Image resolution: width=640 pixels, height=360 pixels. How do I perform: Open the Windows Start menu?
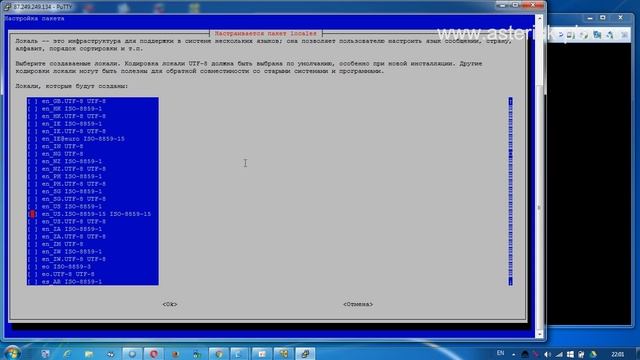coord(12,353)
